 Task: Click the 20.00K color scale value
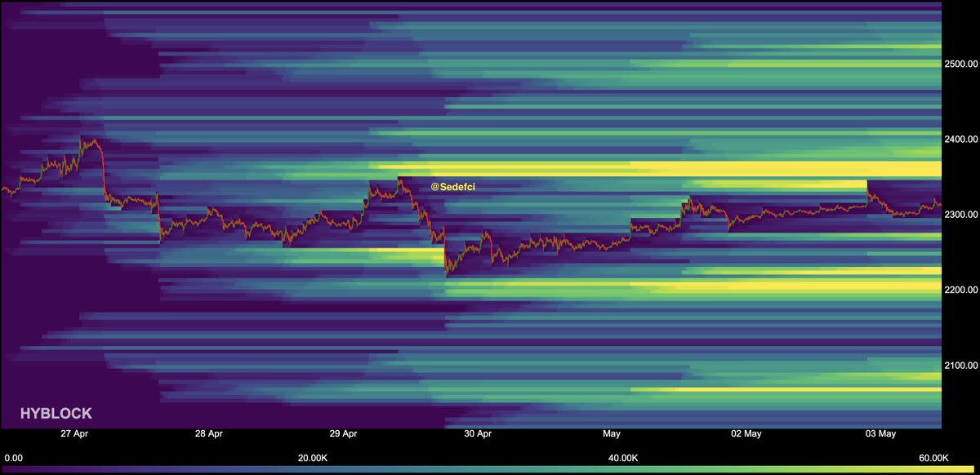click(314, 458)
